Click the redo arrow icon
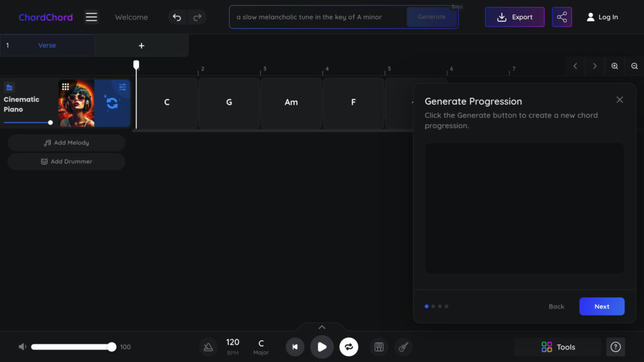The image size is (644, 362). click(197, 17)
